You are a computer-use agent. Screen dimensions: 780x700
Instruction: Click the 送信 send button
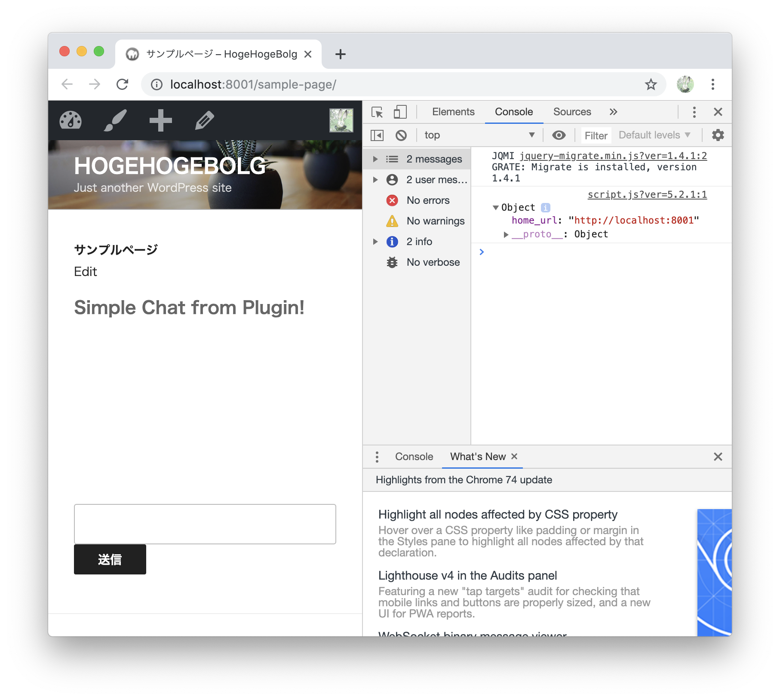(x=110, y=559)
